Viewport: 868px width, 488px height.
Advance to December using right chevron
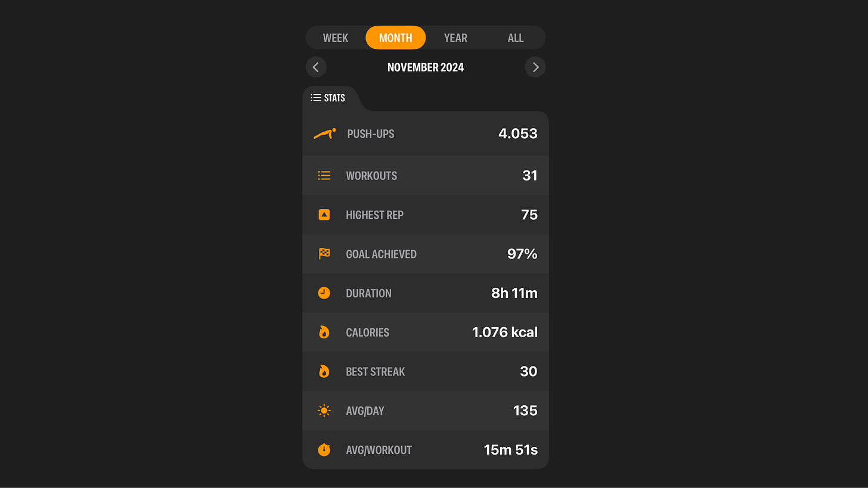(x=535, y=67)
